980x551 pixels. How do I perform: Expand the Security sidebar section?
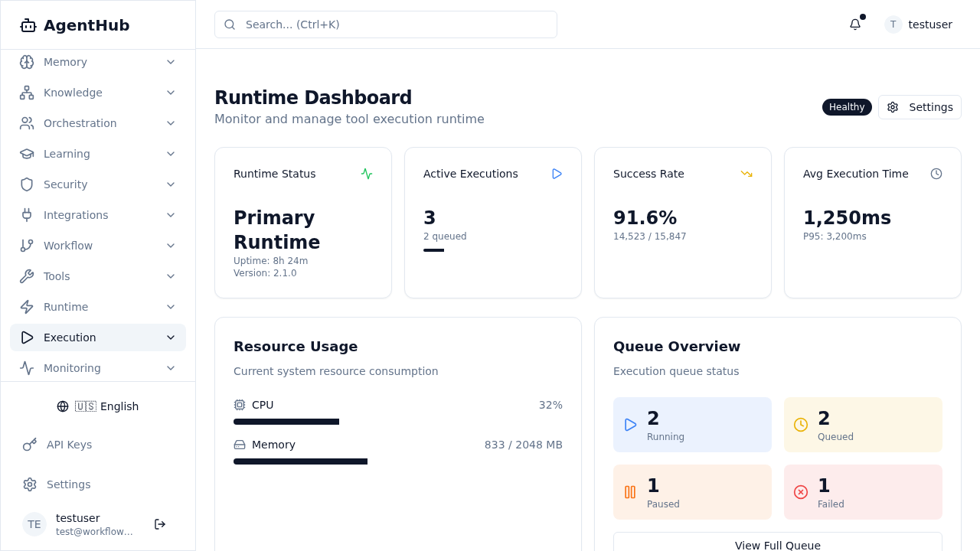(98, 184)
